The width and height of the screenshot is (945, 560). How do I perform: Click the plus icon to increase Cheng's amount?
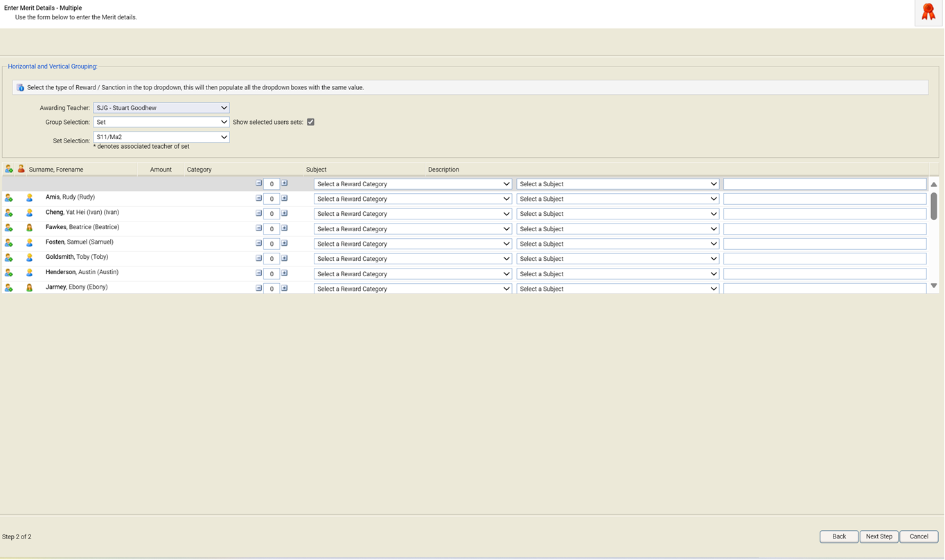(x=284, y=213)
